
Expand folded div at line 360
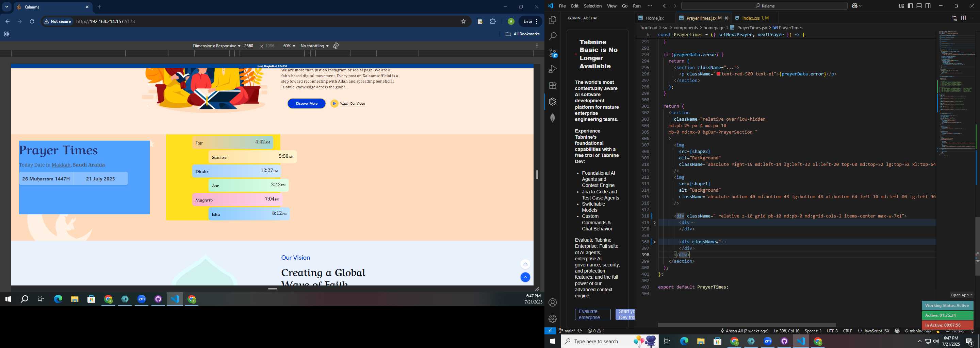654,242
